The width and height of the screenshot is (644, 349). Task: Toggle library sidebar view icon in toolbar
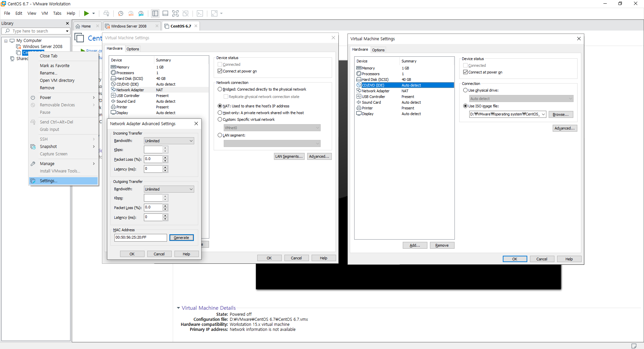[x=155, y=13]
